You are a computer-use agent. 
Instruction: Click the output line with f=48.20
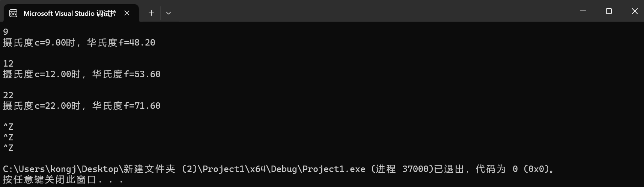pyautogui.click(x=79, y=43)
